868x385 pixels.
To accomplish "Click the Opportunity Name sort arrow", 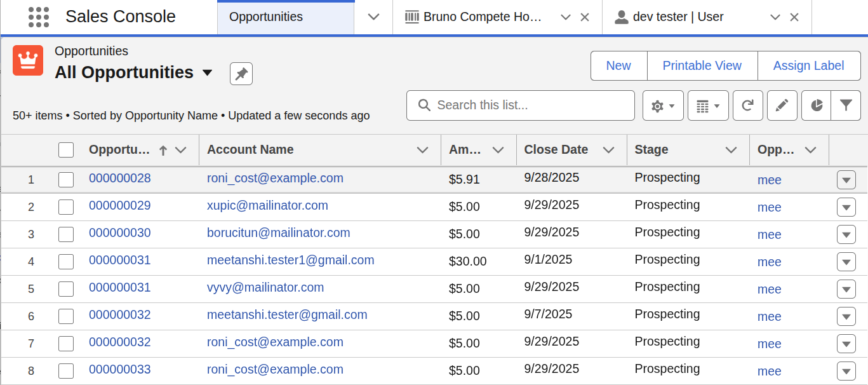I will pyautogui.click(x=163, y=151).
